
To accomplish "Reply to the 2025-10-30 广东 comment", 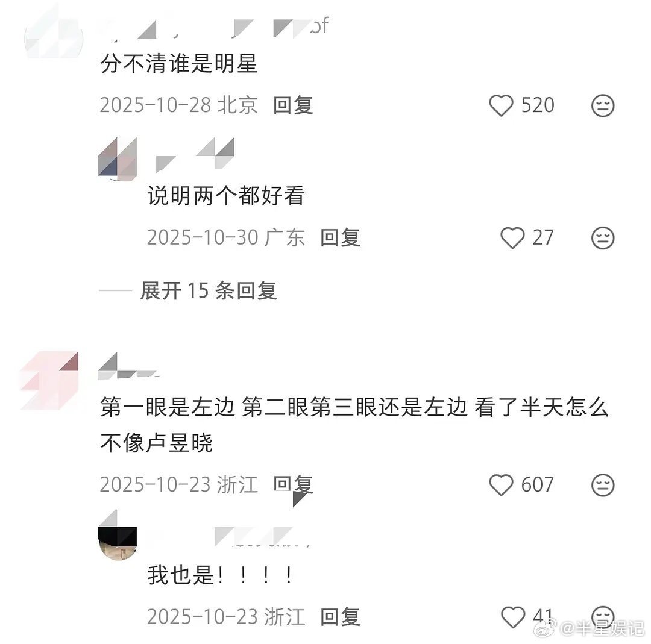I will click(x=341, y=237).
